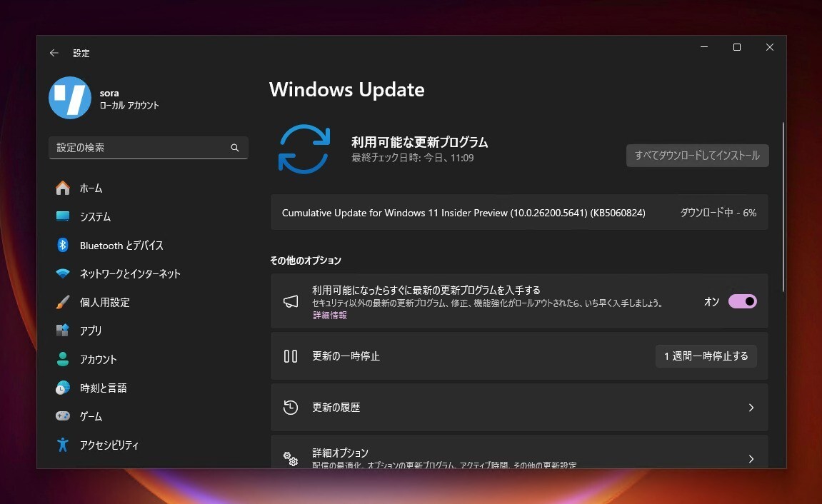The height and width of the screenshot is (504, 822).
Task: Click the sora profile avatar
Action: (x=70, y=98)
